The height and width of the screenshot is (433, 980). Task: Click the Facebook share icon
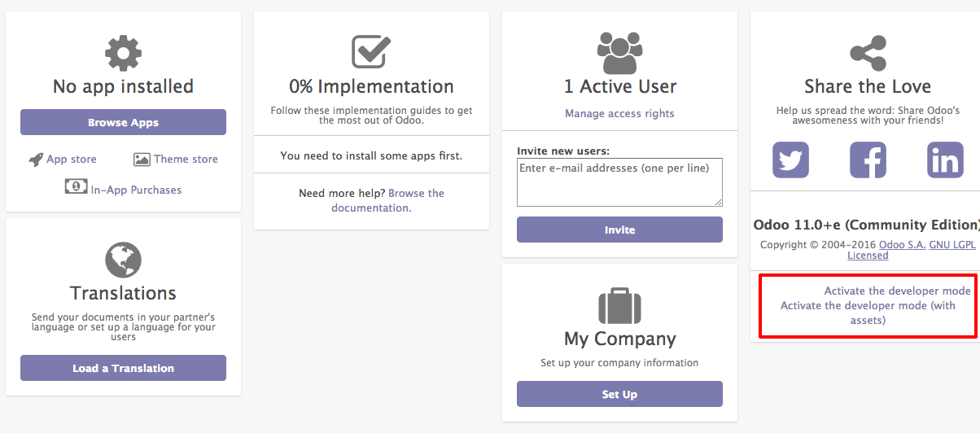(868, 160)
